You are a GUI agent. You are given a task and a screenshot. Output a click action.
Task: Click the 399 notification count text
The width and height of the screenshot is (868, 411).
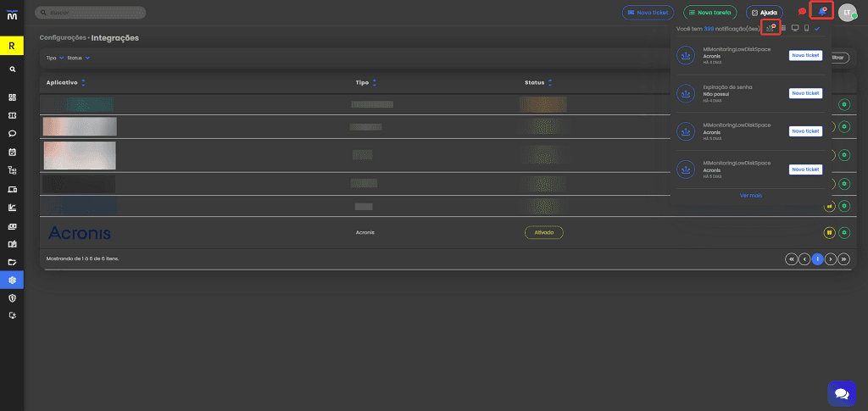tap(708, 28)
